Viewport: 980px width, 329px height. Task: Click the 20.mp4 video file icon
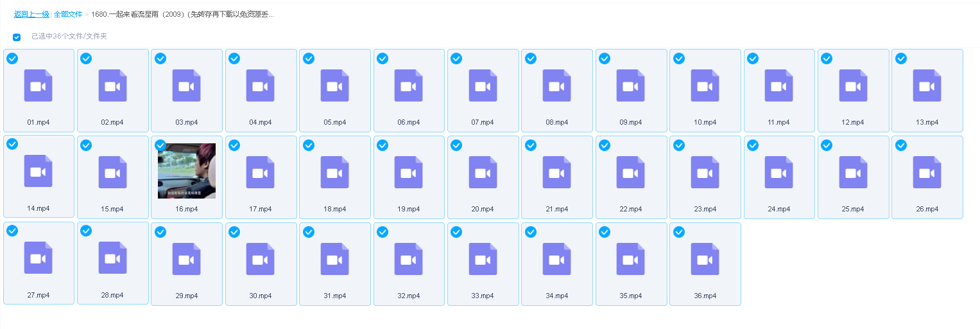click(483, 172)
